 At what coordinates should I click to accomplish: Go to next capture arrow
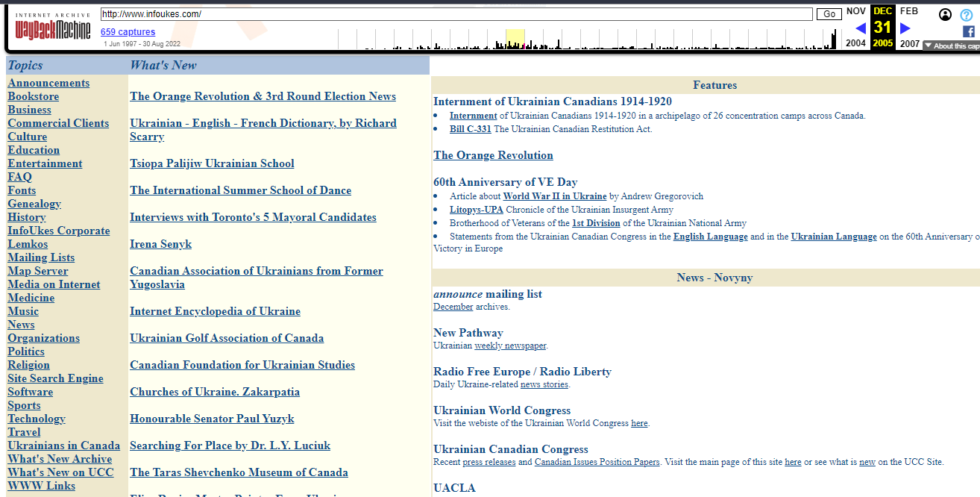click(x=905, y=28)
